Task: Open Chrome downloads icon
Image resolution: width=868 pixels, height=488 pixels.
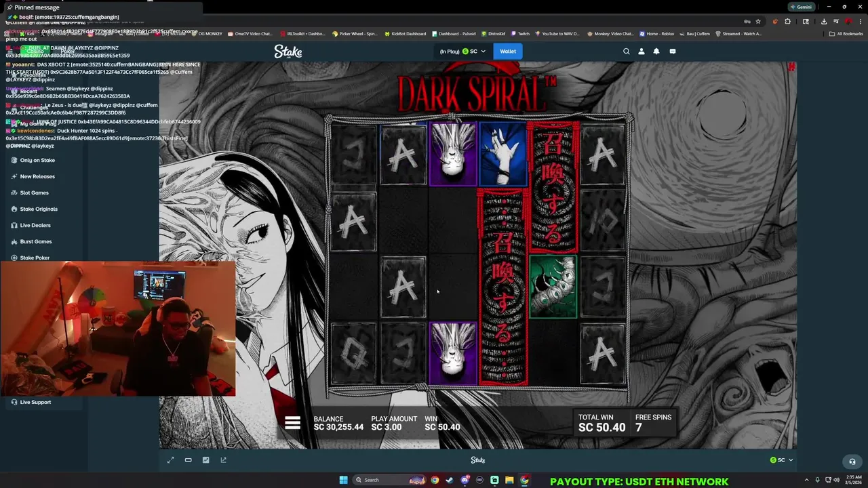Action: [x=823, y=21]
